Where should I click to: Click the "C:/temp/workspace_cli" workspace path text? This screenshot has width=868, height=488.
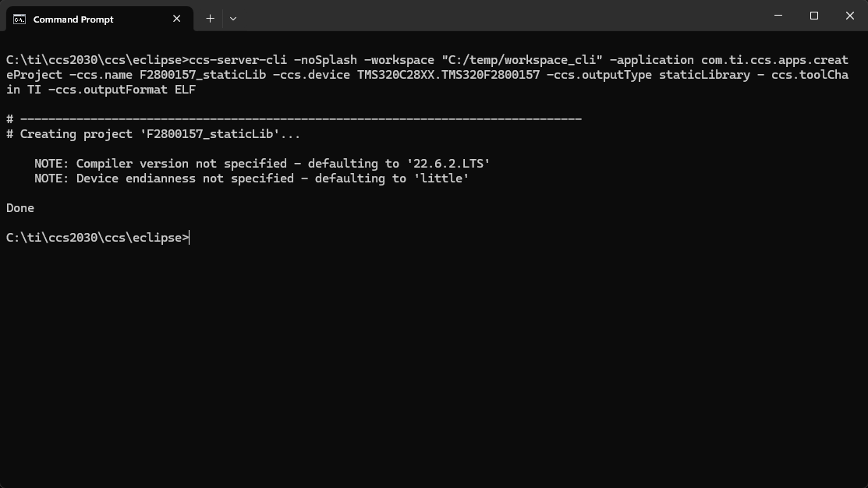[522, 60]
